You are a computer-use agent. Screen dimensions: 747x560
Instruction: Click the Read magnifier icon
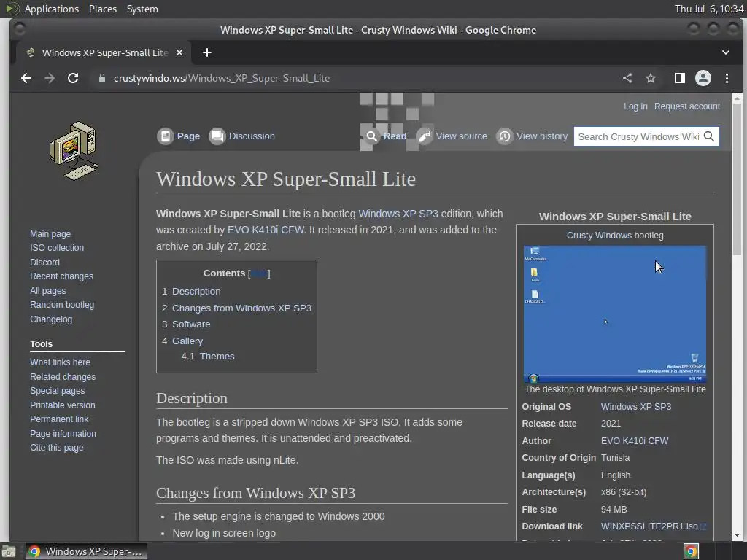pyautogui.click(x=371, y=136)
